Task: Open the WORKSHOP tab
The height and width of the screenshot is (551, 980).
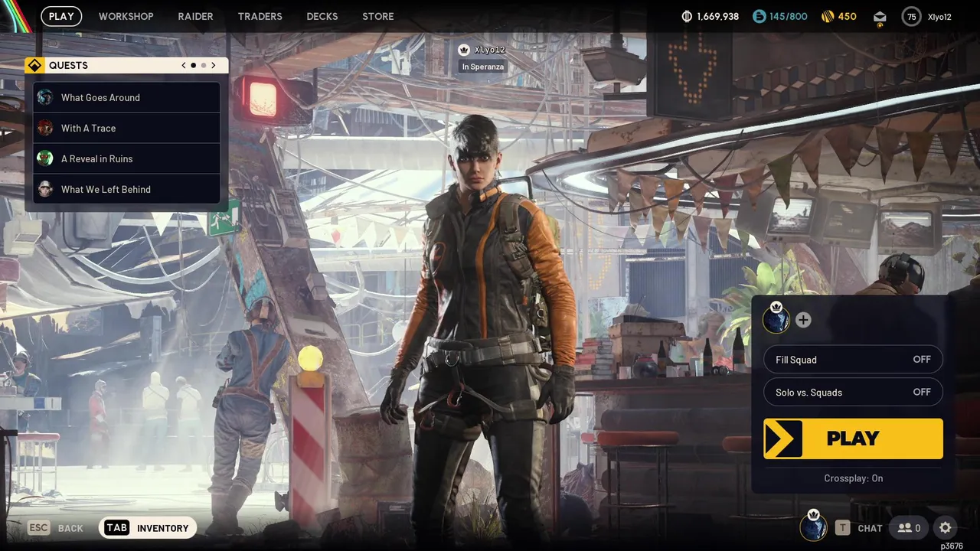Action: 126,16
